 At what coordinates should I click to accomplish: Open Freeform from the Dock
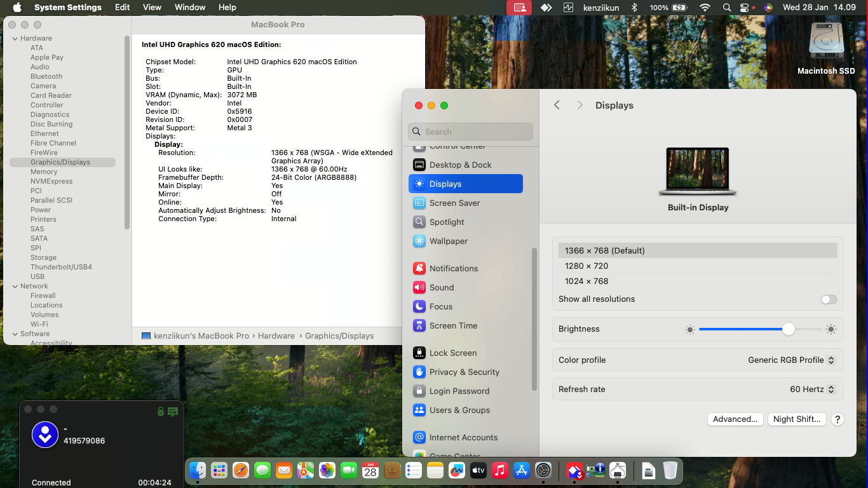(457, 471)
